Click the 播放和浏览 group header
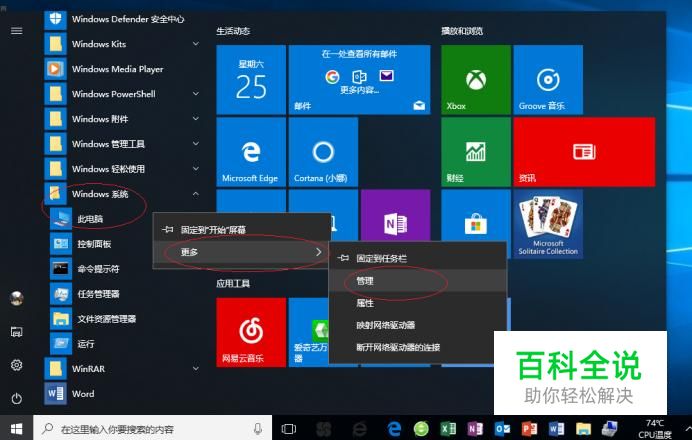The height and width of the screenshot is (440, 692). pos(462,31)
